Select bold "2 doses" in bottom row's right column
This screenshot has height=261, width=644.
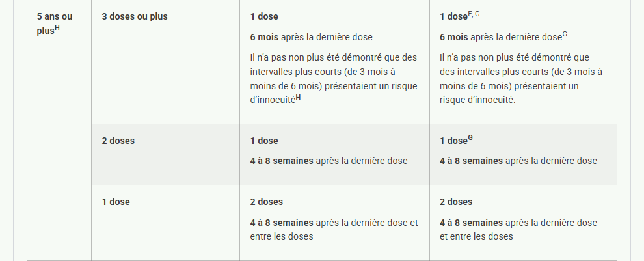tap(456, 202)
